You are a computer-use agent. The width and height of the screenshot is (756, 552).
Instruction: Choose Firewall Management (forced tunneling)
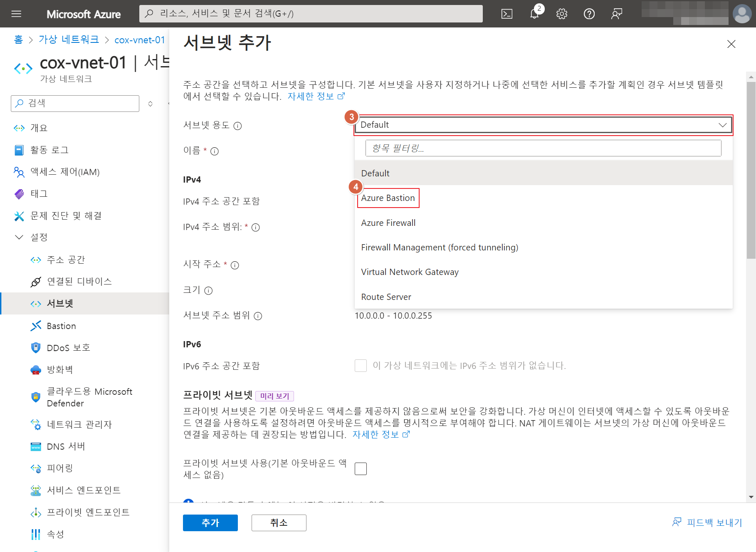543,248
